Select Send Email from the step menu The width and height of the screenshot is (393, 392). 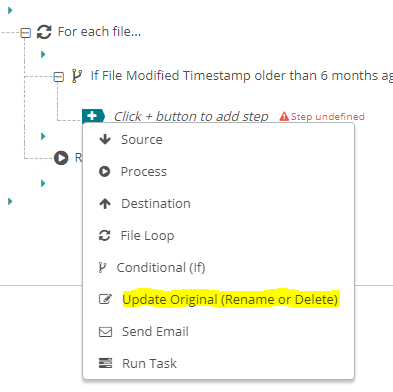point(218,331)
